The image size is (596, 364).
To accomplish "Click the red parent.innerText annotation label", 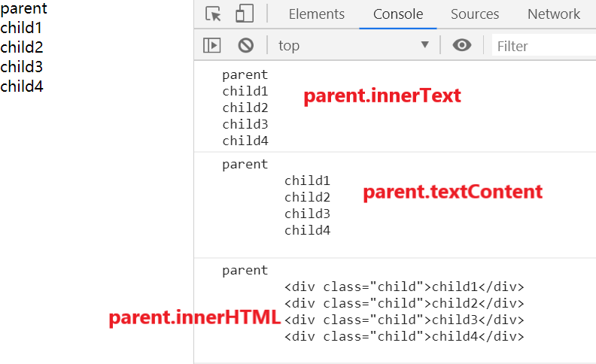I will coord(382,96).
